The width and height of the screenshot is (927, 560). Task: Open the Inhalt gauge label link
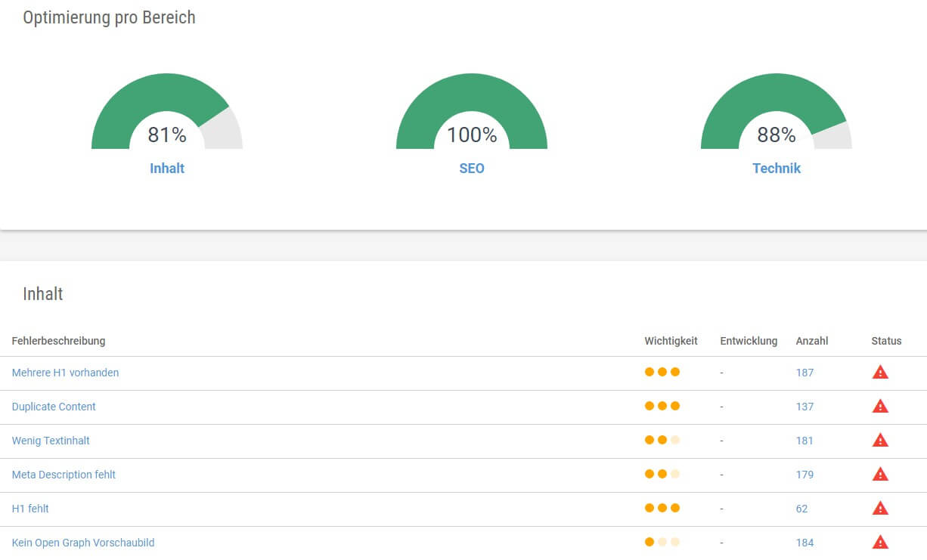tap(167, 169)
